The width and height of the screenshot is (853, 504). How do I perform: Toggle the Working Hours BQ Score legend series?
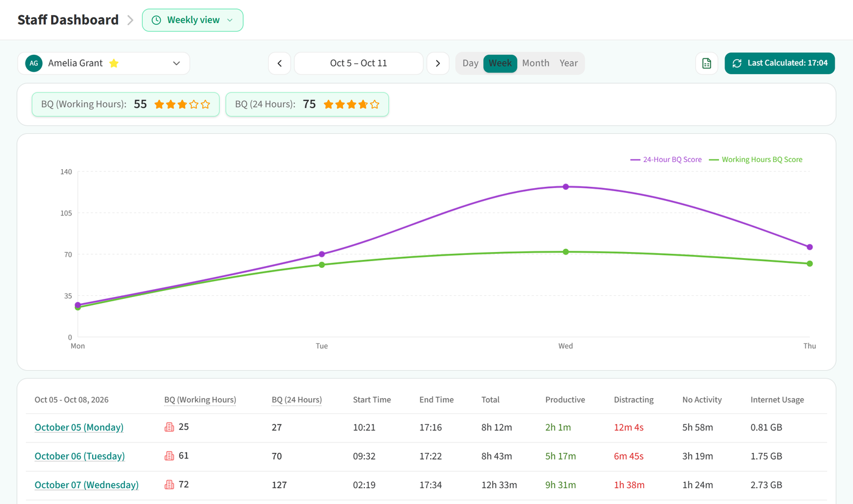tap(756, 159)
